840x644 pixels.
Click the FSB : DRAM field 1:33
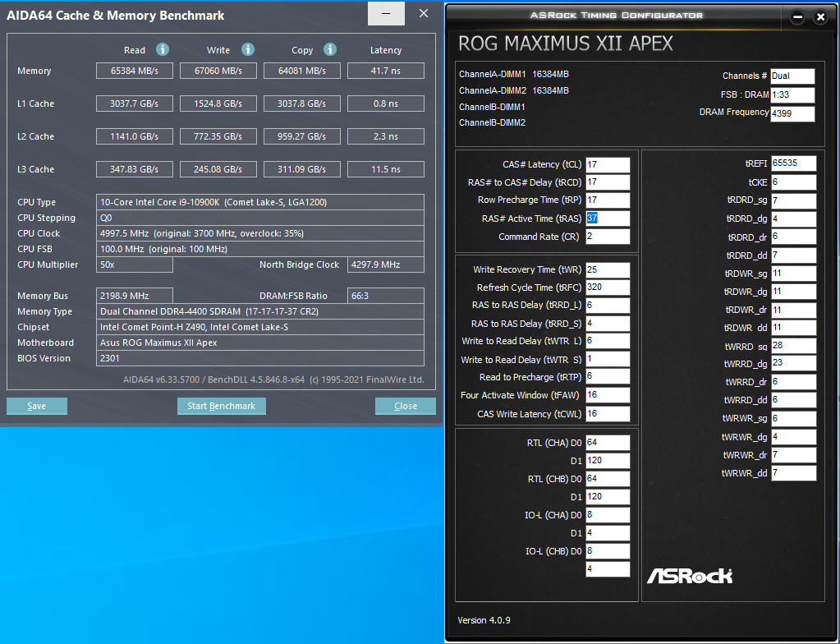pyautogui.click(x=792, y=94)
